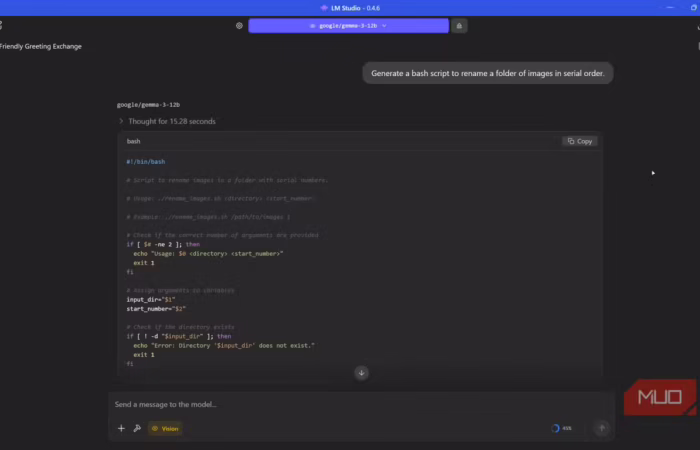
Task: Click the user message about renaming images
Action: 487,73
